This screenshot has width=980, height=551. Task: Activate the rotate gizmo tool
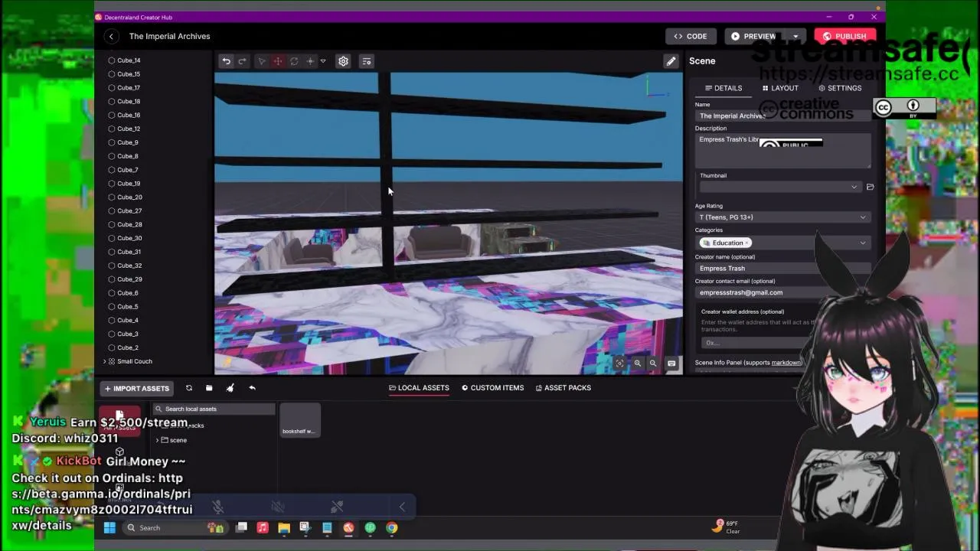pyautogui.click(x=294, y=61)
